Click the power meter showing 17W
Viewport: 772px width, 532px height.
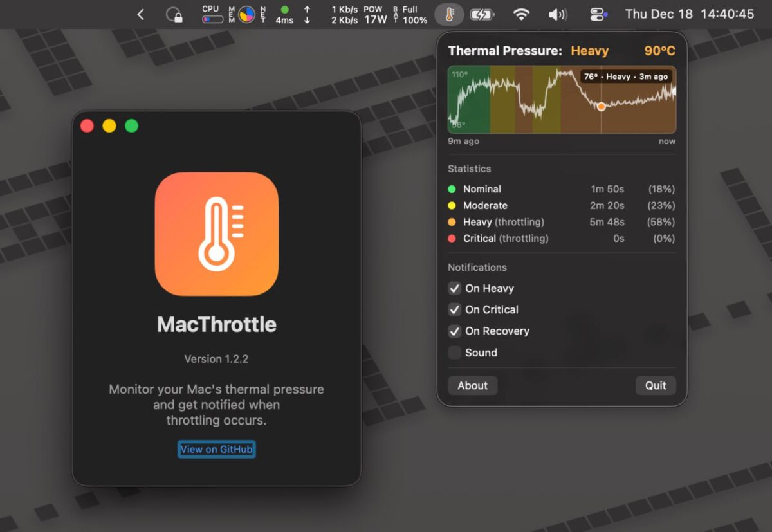374,14
